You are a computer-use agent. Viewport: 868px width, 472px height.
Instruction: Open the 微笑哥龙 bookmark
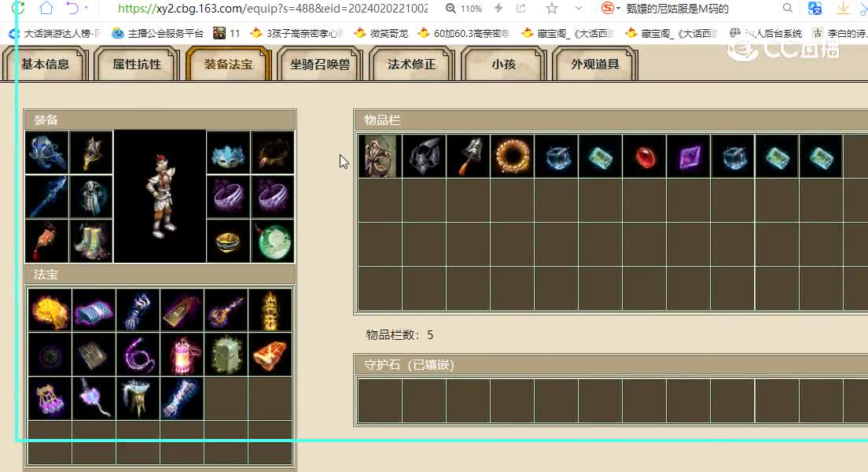coord(381,33)
